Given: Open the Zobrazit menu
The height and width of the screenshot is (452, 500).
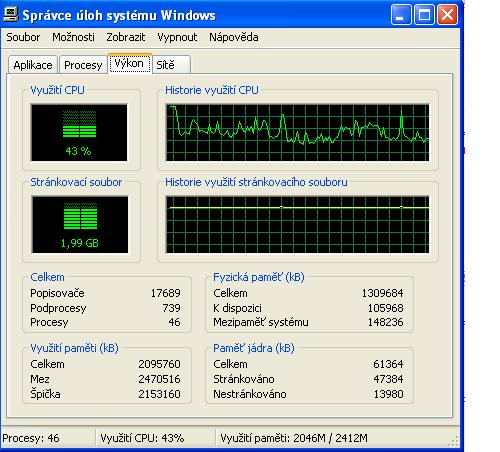Looking at the screenshot, I should (126, 37).
